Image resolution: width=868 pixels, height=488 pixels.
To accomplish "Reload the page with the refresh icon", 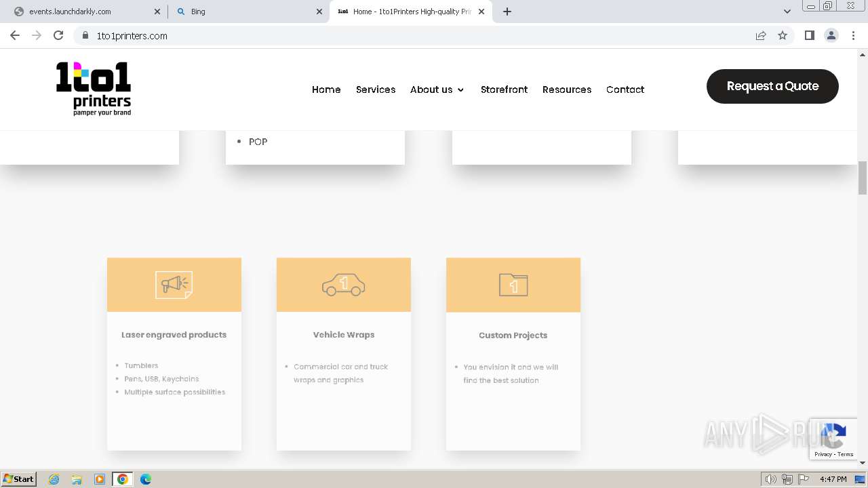I will [58, 35].
